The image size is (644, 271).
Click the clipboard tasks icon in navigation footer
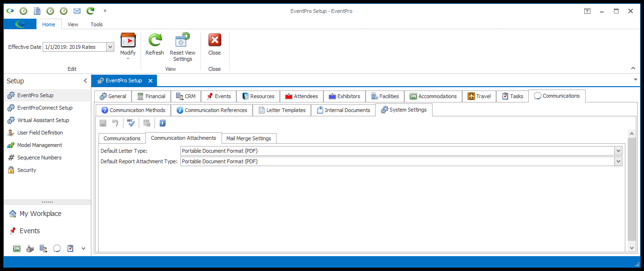(x=70, y=248)
